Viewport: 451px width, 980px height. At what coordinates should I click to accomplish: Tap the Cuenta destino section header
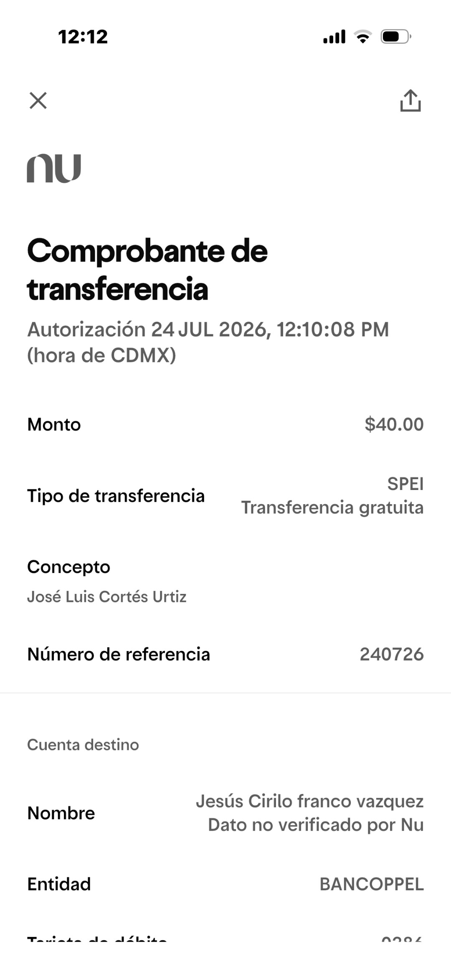pos(83,745)
